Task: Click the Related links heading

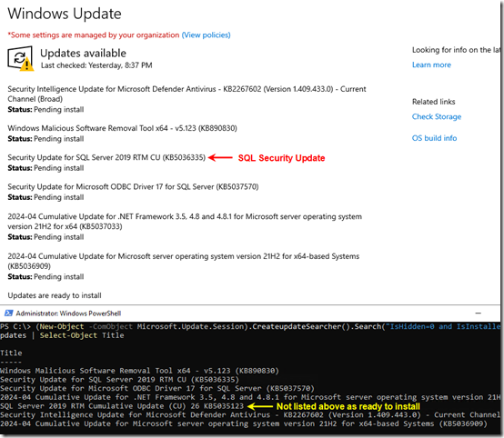Action: tap(434, 102)
